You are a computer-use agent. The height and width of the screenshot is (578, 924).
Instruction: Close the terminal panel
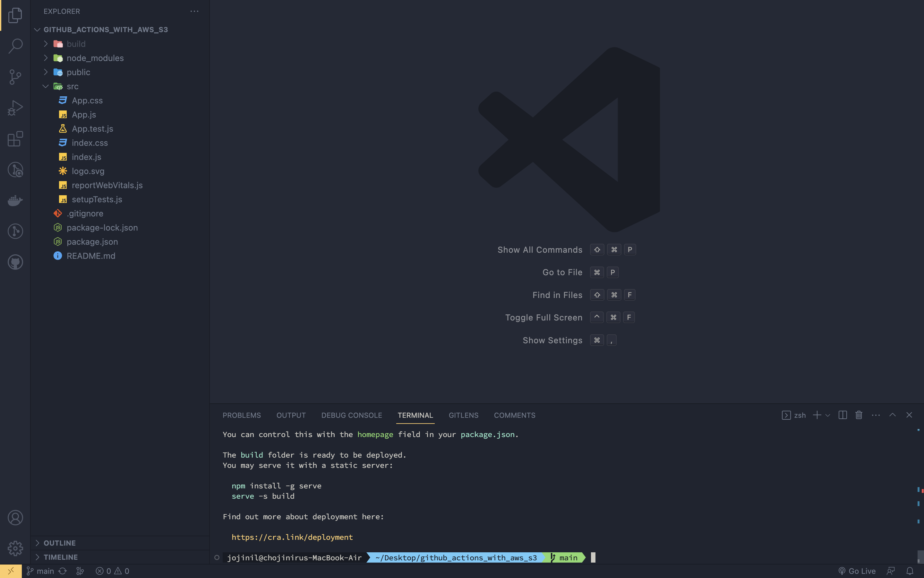click(x=909, y=415)
